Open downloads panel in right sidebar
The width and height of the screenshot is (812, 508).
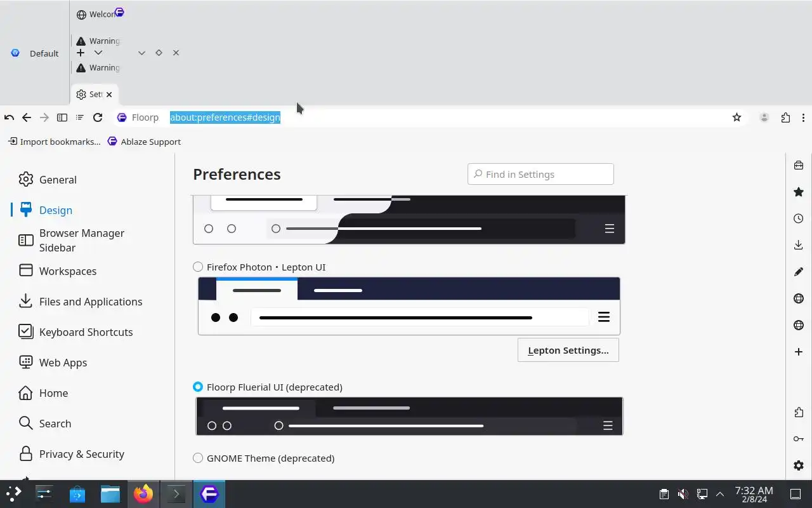pos(799,245)
